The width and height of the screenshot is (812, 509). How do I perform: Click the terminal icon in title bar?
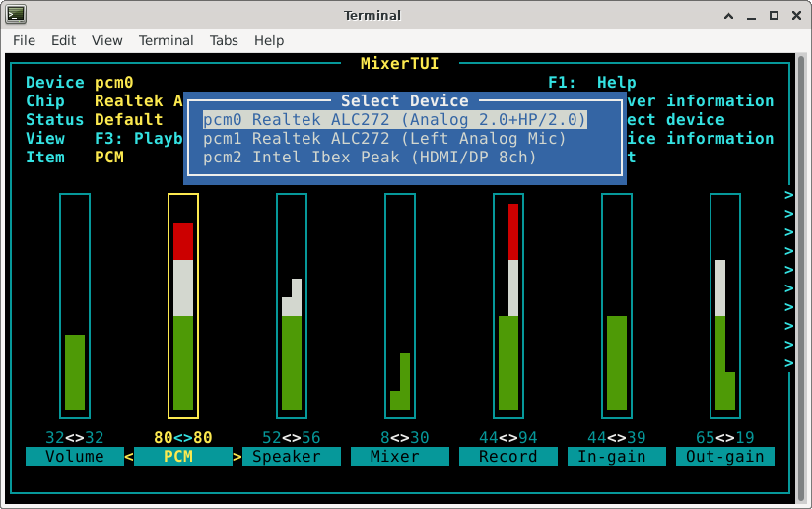pyautogui.click(x=16, y=15)
